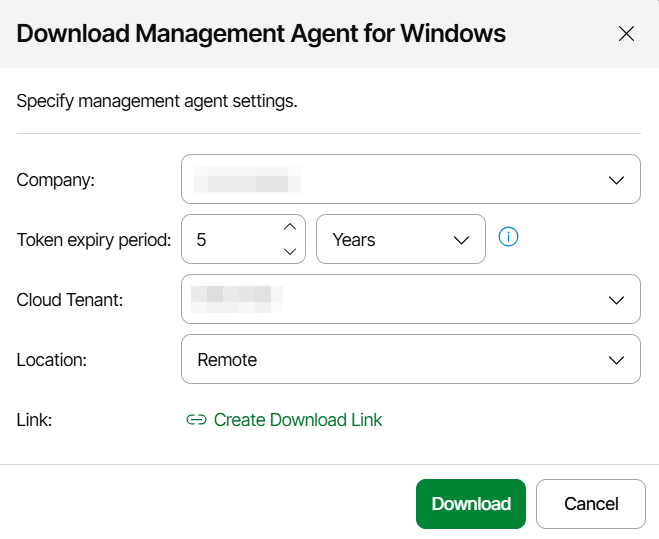Decrease the token expiry value with down arrow
This screenshot has height=539, width=659.
click(290, 251)
